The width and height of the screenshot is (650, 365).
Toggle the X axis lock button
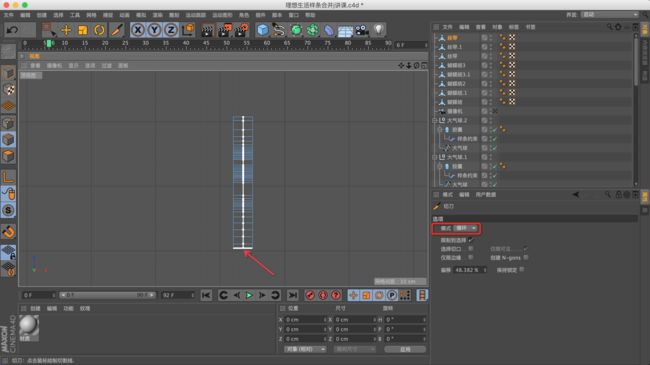click(x=138, y=30)
